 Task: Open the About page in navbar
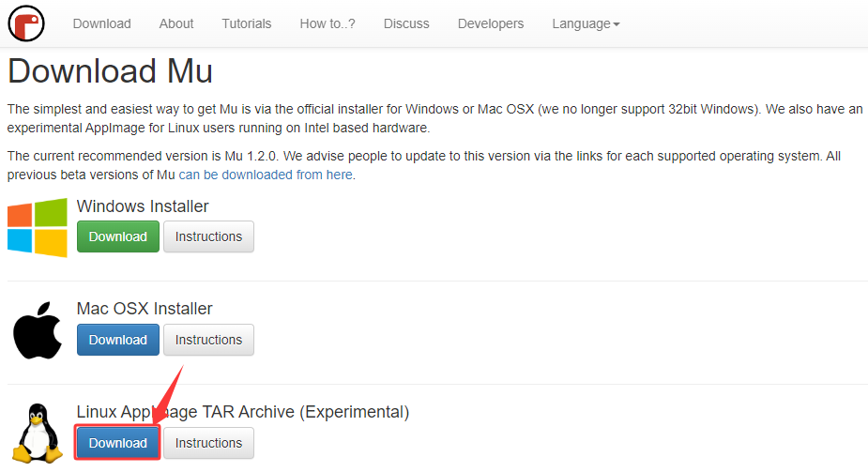click(176, 23)
